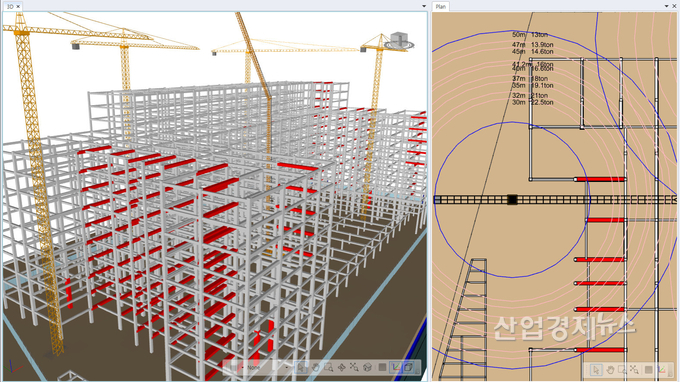Expand the 3D panel tab list arrow

[424, 6]
